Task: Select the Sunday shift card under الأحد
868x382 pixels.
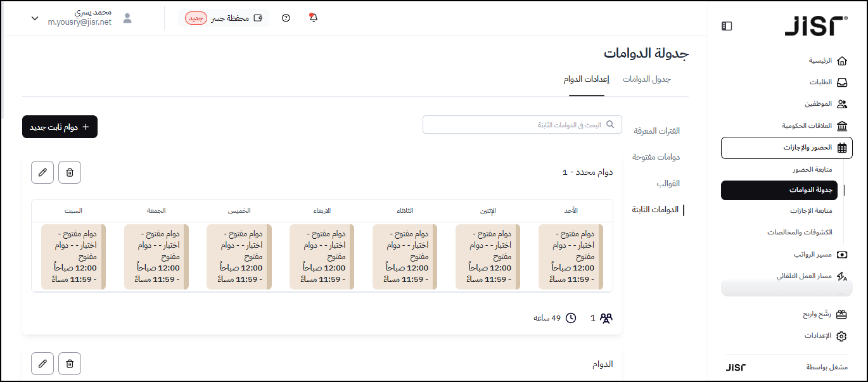Action: pos(570,257)
